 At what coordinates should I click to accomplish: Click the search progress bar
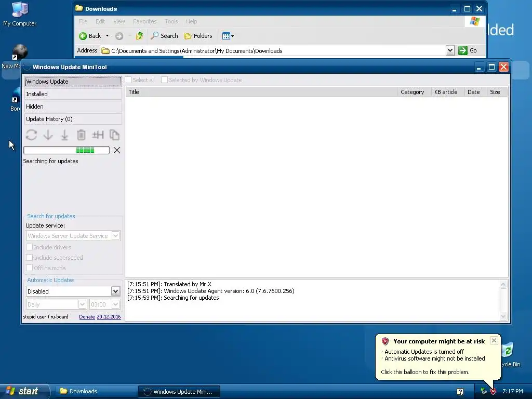pos(66,150)
